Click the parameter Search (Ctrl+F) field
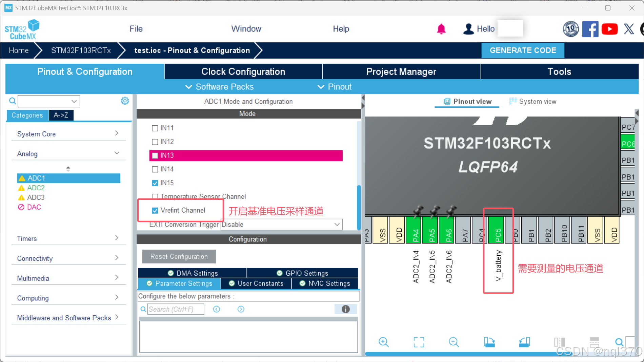 (176, 309)
